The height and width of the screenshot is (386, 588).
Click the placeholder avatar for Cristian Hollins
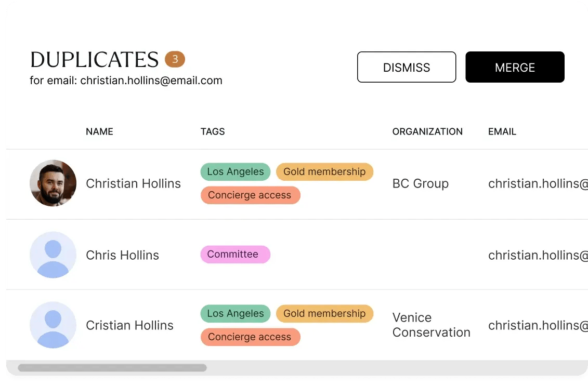[x=53, y=325]
